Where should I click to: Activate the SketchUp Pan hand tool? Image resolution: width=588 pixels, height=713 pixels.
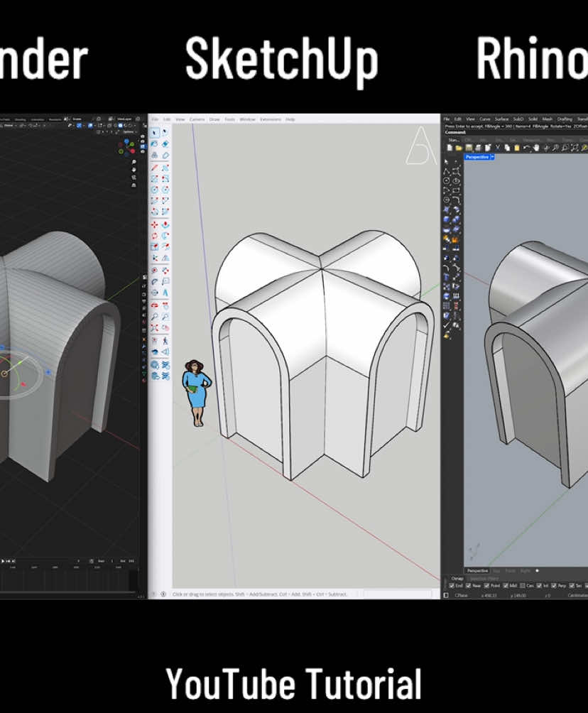[x=165, y=305]
